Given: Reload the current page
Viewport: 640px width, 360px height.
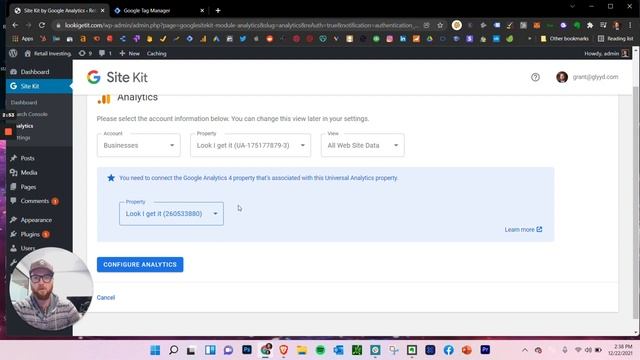Looking at the screenshot, I should (x=42, y=25).
